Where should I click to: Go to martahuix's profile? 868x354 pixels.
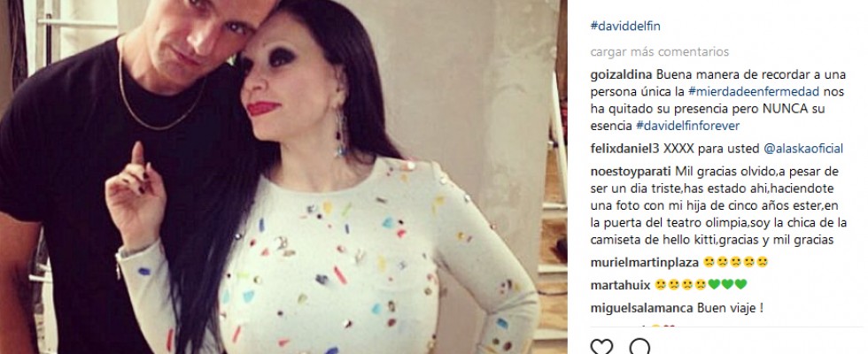click(620, 285)
